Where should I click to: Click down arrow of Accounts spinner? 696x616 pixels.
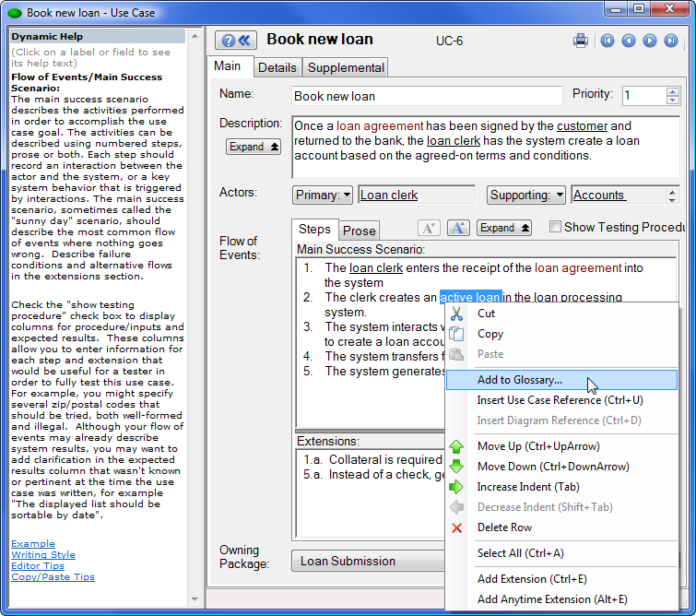point(672,200)
